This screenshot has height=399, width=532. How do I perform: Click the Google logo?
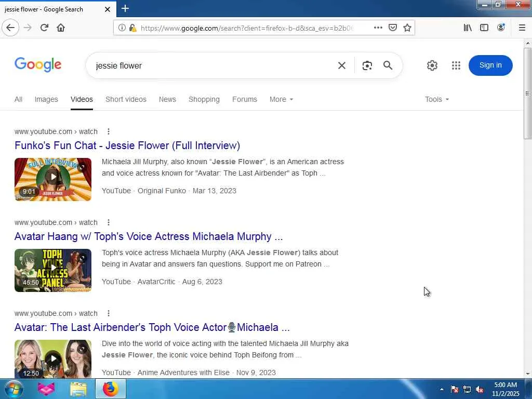[38, 65]
